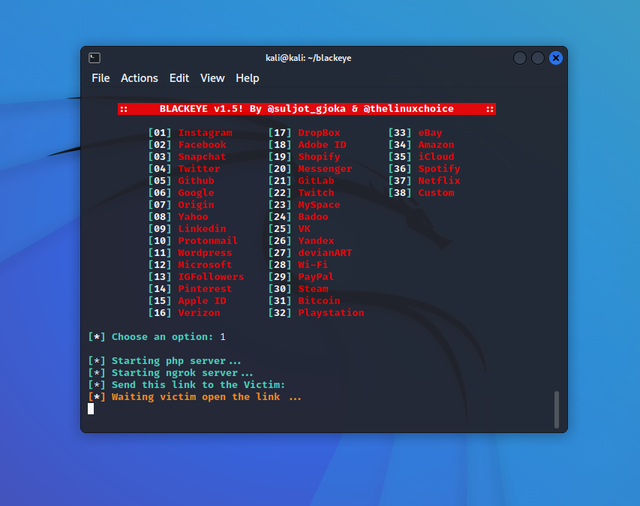Click the 'Starting ngrok server' line
The image size is (640, 506).
tap(171, 373)
